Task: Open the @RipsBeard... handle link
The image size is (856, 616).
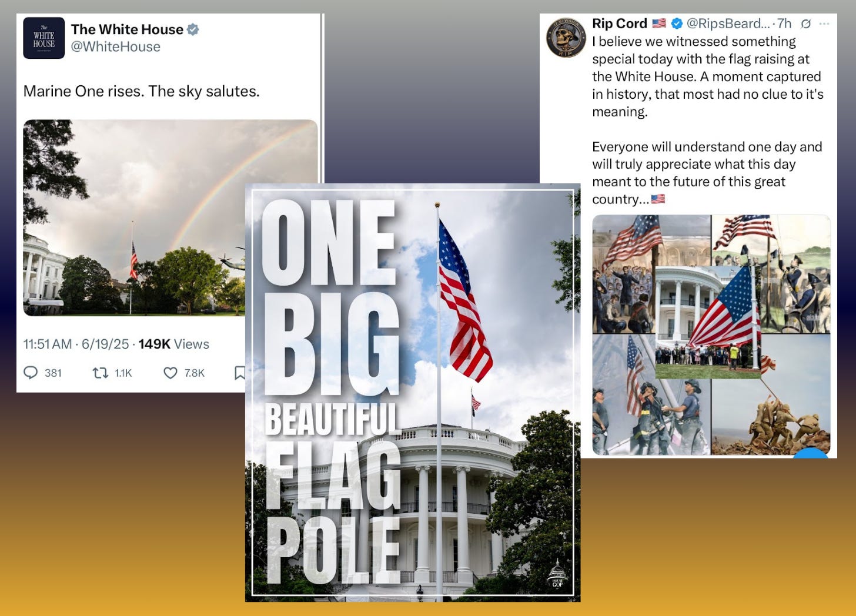Action: coord(728,24)
